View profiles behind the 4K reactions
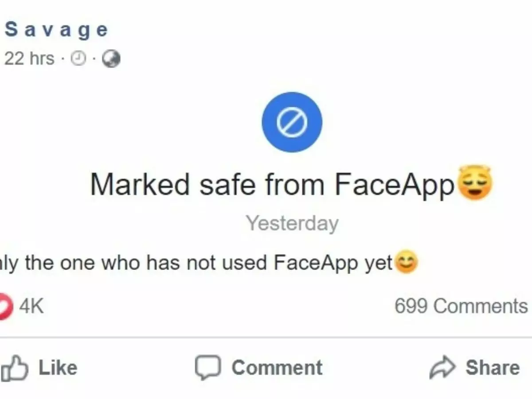The image size is (532, 399). [32, 305]
